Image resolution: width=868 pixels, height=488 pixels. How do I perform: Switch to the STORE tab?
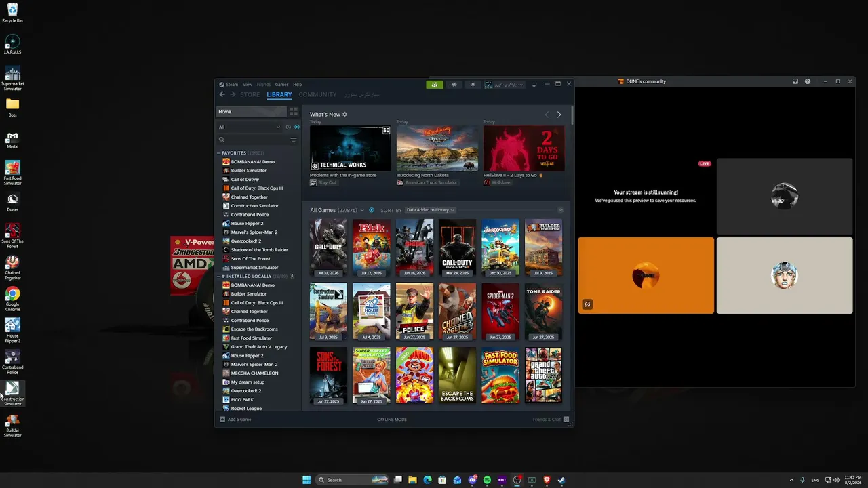coord(250,94)
